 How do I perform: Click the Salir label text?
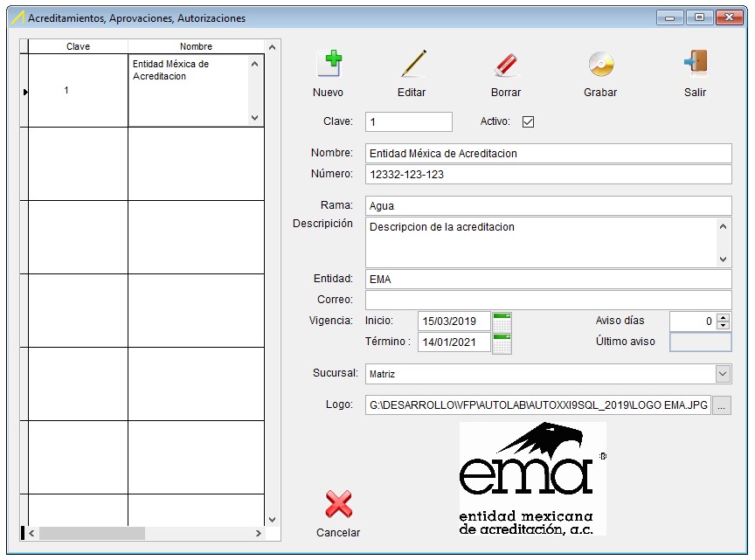696,93
